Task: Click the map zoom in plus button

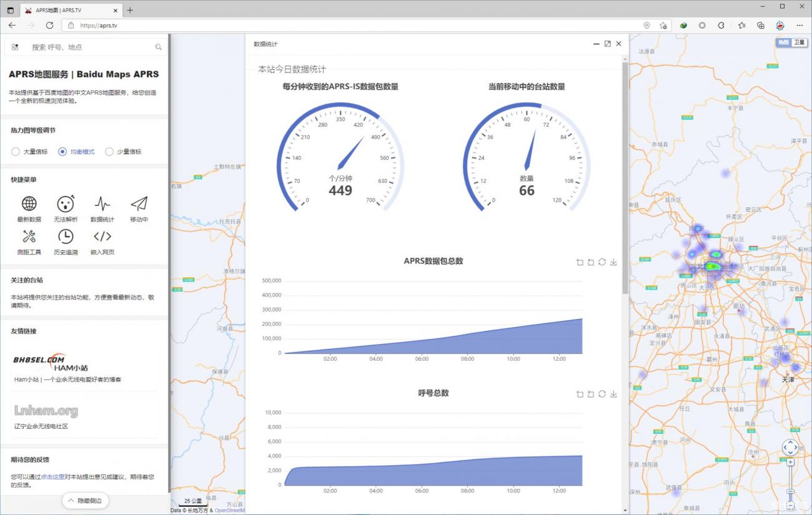Action: click(790, 462)
